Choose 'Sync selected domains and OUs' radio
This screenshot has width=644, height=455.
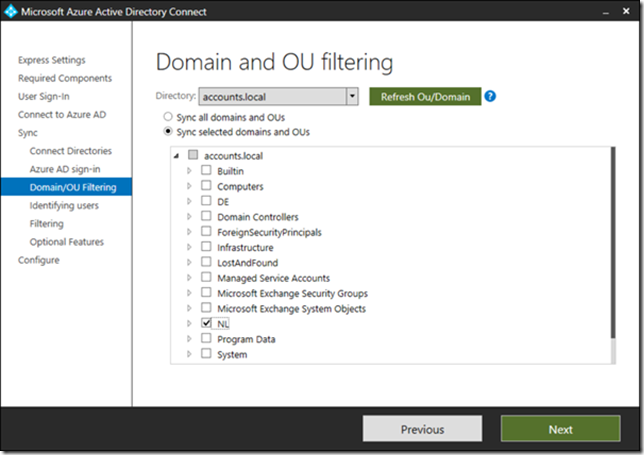tap(168, 132)
